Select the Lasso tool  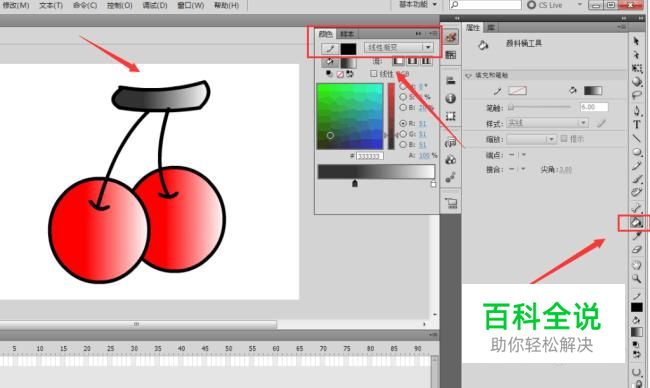pyautogui.click(x=637, y=95)
